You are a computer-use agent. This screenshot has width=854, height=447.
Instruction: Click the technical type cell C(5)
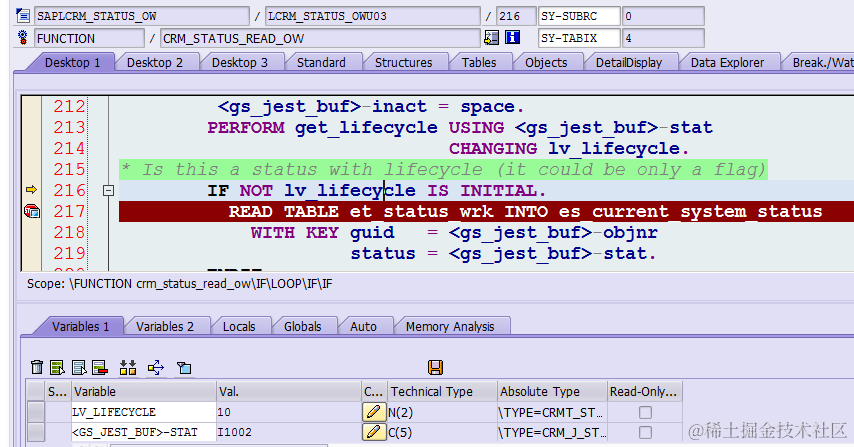coord(442,432)
